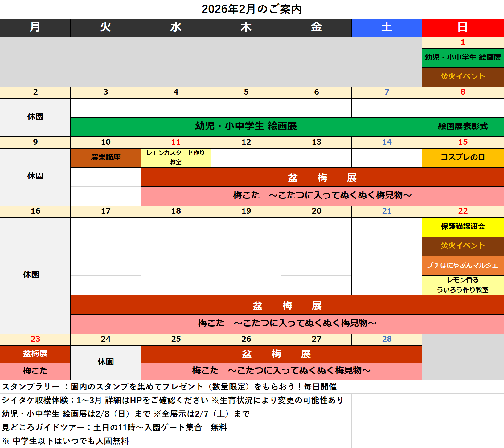Viewport: 504px width, 448px height.
Task: Click the 見どころガイドツアー note line
Action: coord(115,427)
